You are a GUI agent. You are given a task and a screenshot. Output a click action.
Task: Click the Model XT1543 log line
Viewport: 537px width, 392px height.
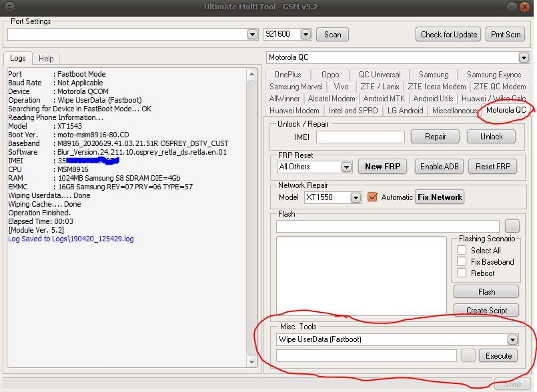tap(45, 126)
